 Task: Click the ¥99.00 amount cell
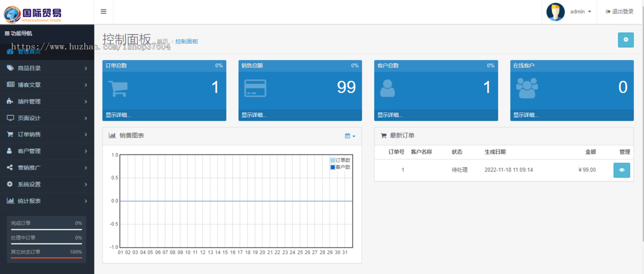587,170
